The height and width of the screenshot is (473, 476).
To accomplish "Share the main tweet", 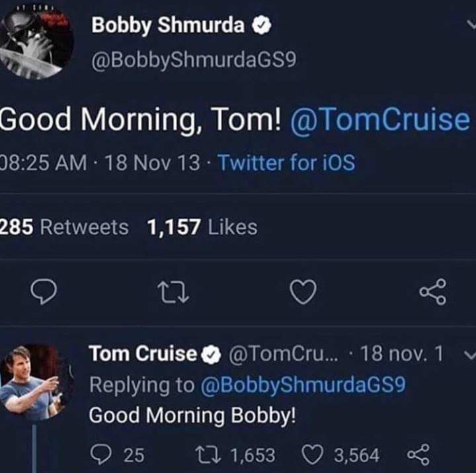I will 433,292.
